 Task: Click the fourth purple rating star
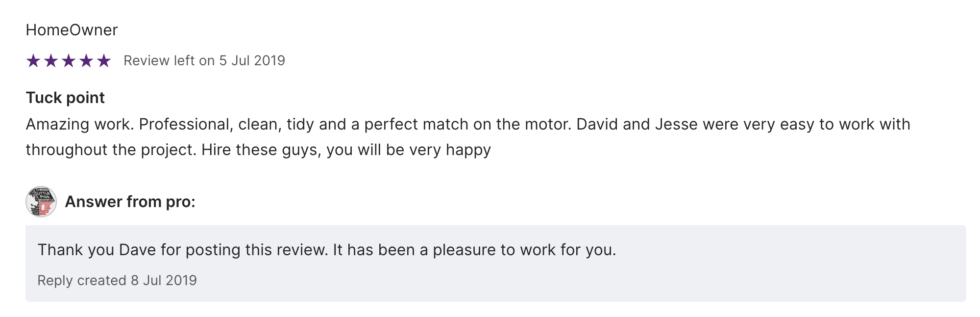[x=86, y=61]
